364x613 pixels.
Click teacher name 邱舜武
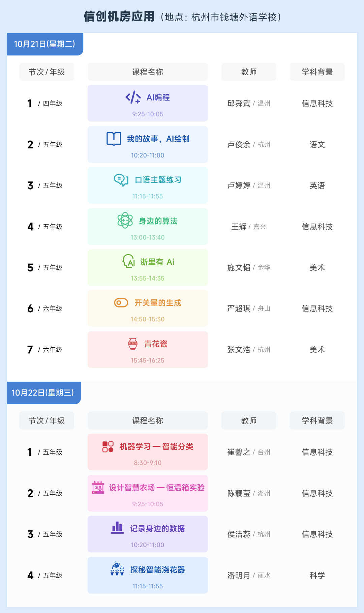point(239,104)
